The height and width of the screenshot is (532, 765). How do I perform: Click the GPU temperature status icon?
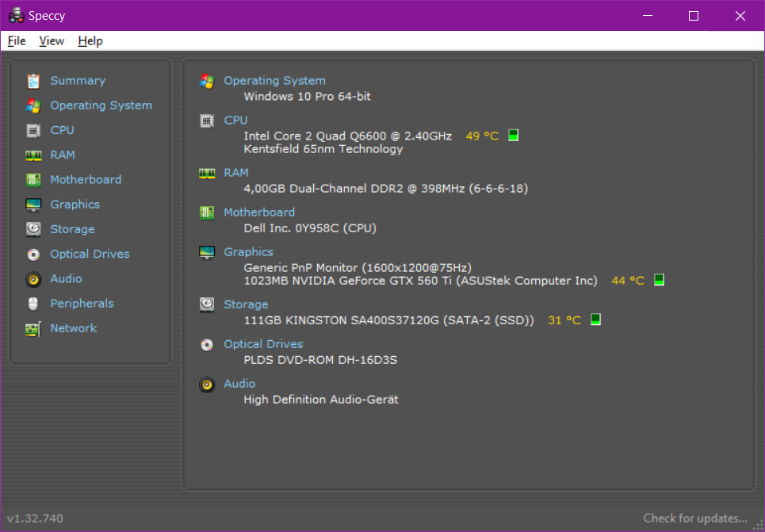click(x=659, y=280)
